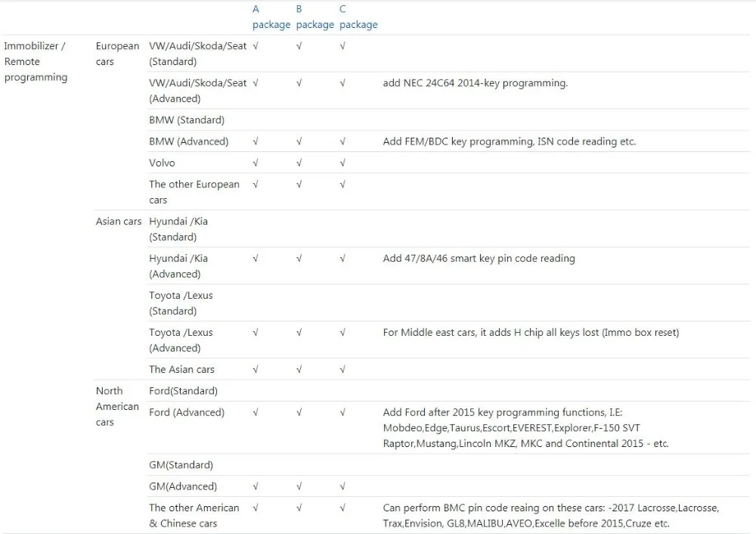Click C package checkmark for GM(Advanced)
This screenshot has height=534, width=756.
pyautogui.click(x=342, y=486)
